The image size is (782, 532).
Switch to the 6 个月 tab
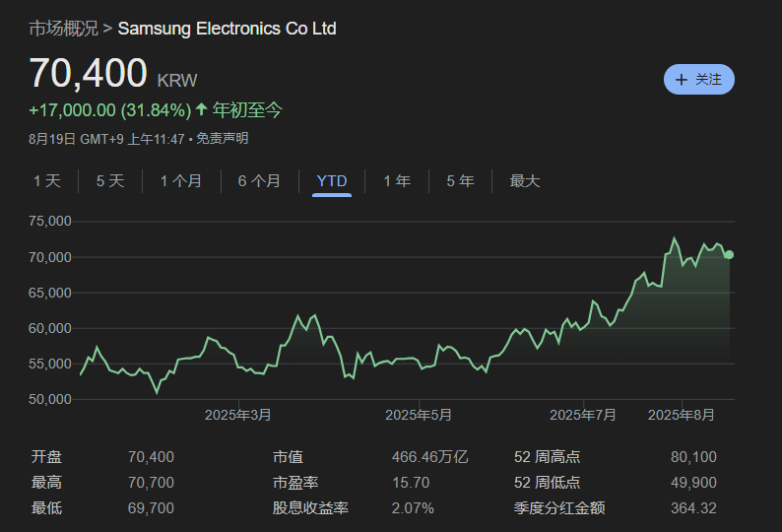pos(259,180)
